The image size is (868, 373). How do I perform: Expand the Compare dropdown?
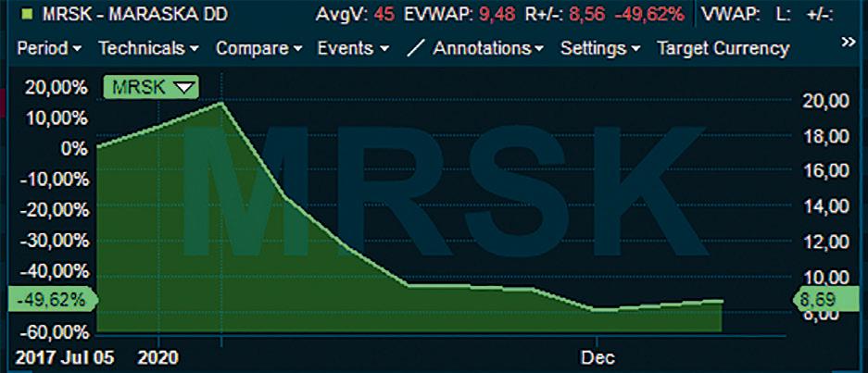tap(259, 48)
